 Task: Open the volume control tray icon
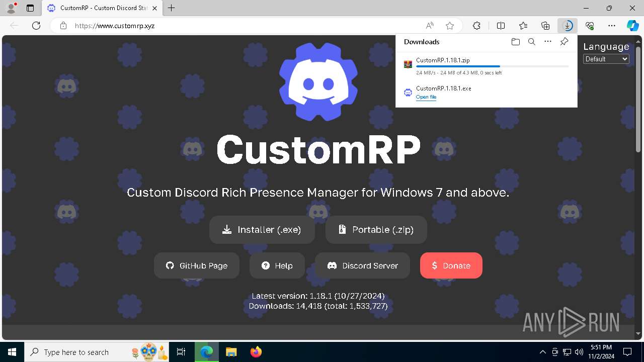pos(579,352)
